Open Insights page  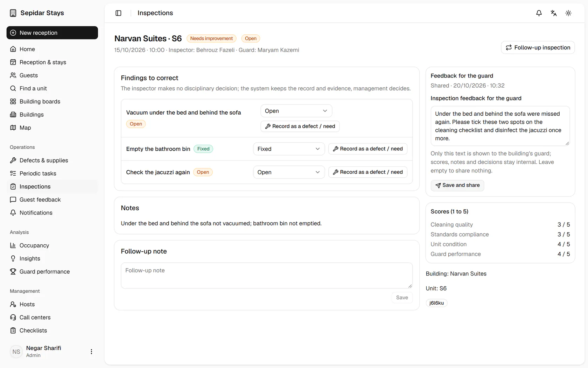52,258
